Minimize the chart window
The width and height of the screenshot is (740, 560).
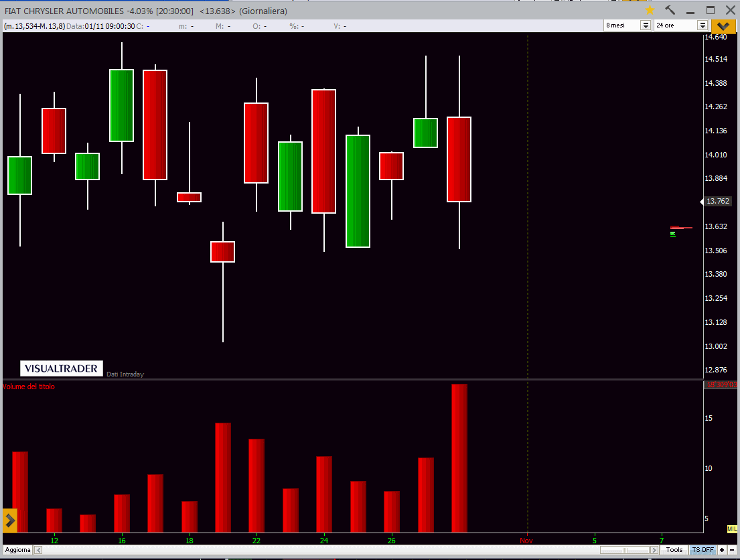click(690, 11)
